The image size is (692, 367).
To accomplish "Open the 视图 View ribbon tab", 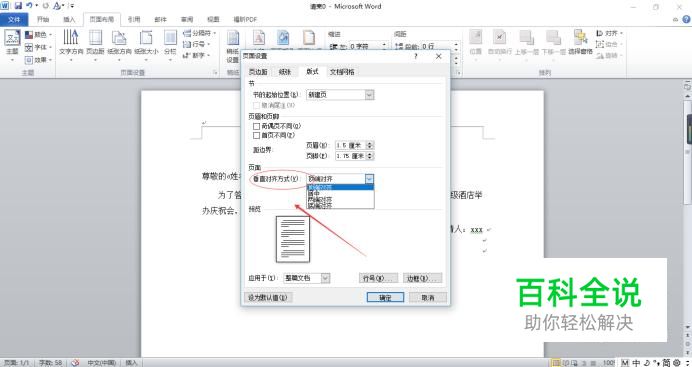I will click(x=213, y=19).
